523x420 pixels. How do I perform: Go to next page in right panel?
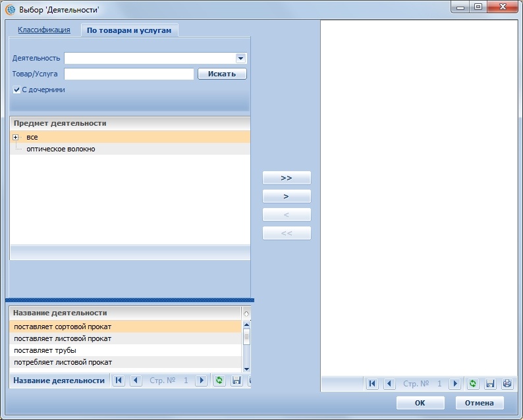[455, 384]
